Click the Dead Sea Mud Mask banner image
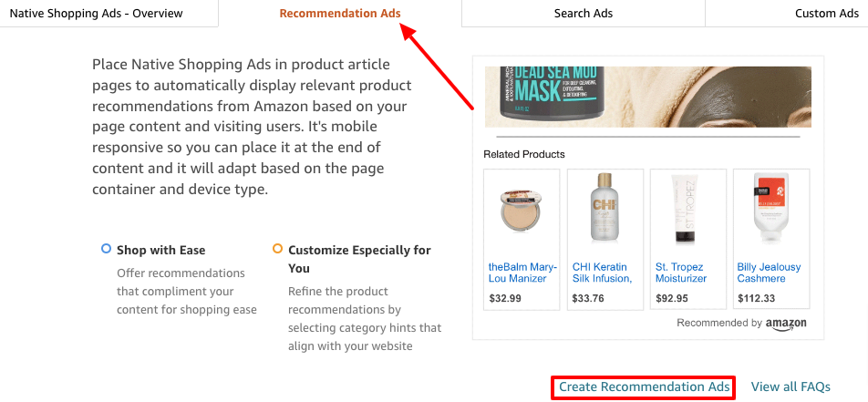Viewport: 868px width, 402px height. coord(647,96)
